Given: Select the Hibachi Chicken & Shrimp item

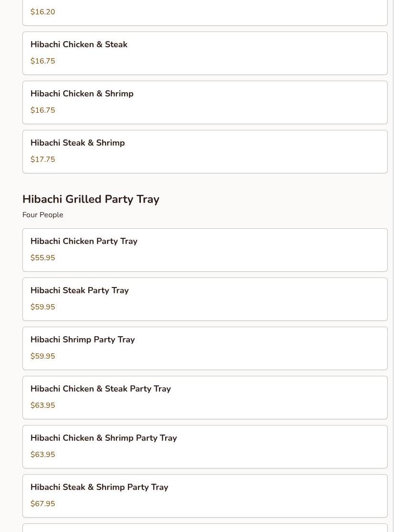Looking at the screenshot, I should (x=205, y=102).
